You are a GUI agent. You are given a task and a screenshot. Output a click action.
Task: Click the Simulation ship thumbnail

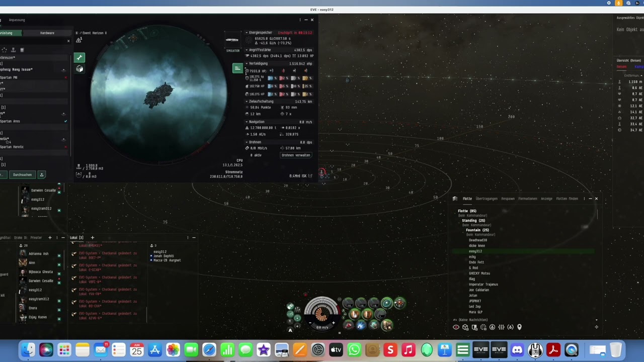(232, 41)
